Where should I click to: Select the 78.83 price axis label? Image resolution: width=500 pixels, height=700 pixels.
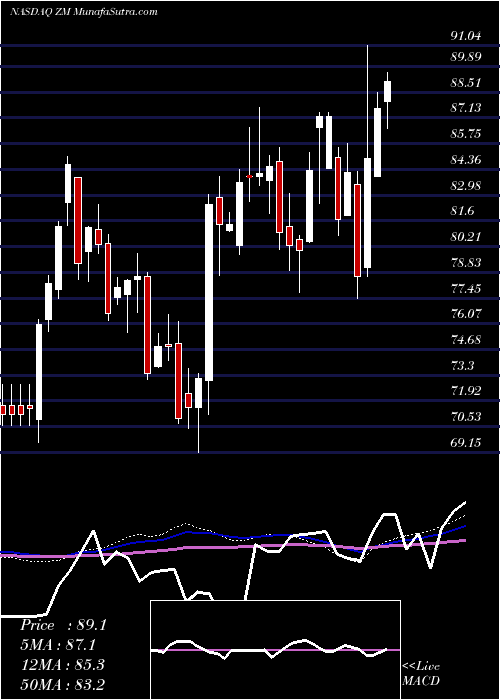(466, 262)
